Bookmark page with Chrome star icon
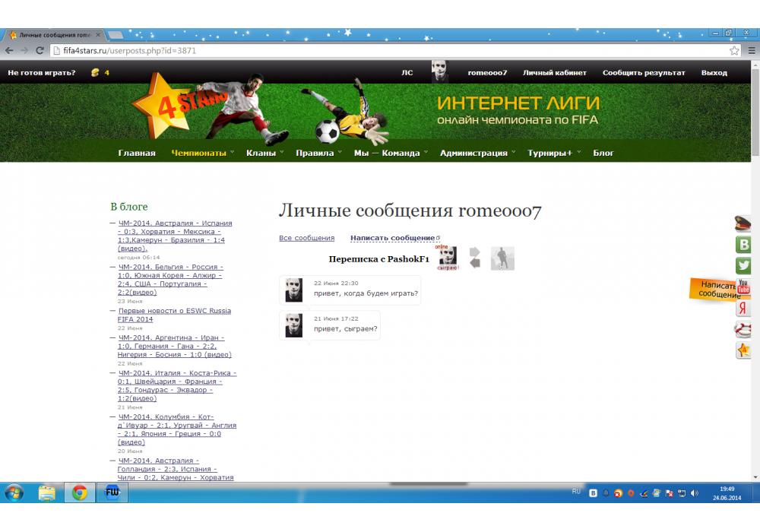This screenshot has height=532, width=760. point(734,50)
